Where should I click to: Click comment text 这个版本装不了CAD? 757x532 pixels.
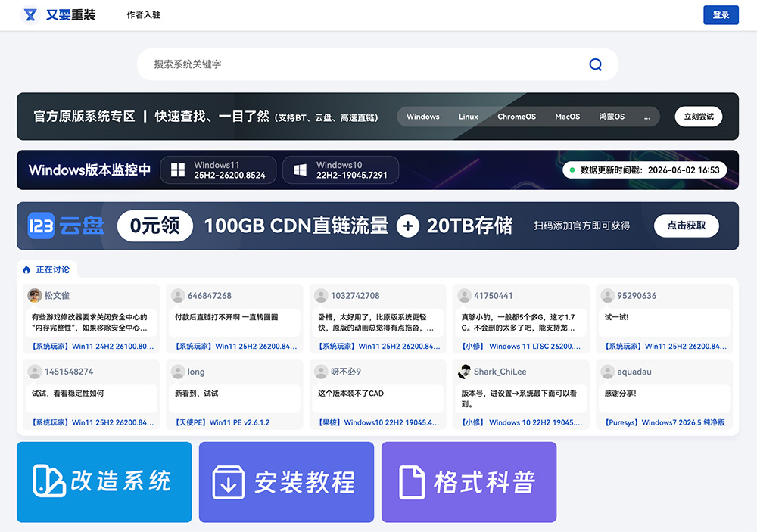pos(351,394)
